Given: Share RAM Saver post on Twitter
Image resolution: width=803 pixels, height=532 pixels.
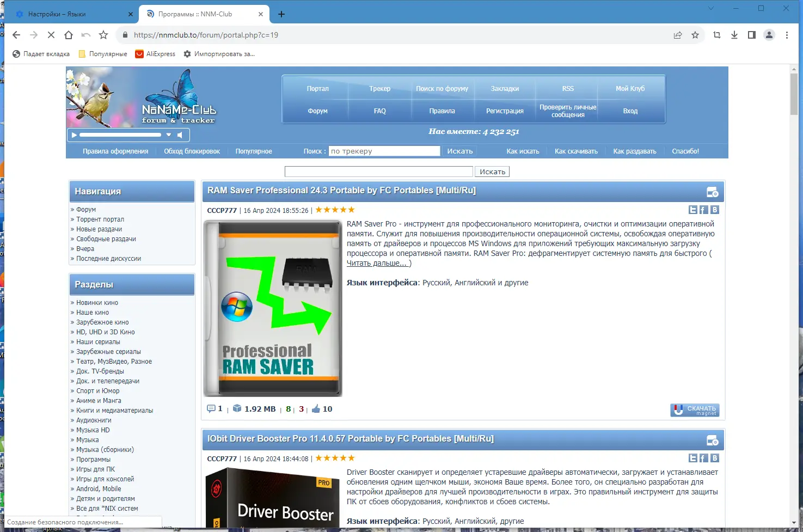Looking at the screenshot, I should 693,210.
